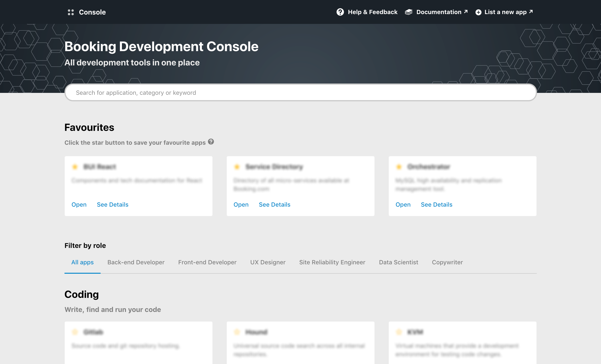Unfavourite BUI React via its star button

(75, 167)
